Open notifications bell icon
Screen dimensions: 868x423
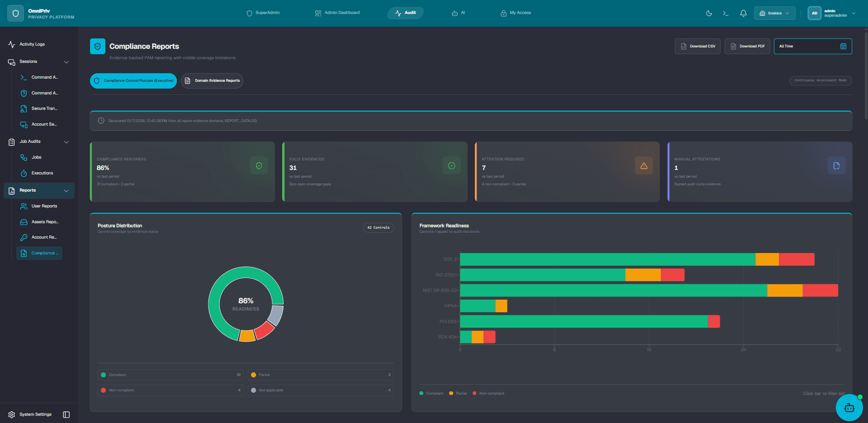pos(743,13)
